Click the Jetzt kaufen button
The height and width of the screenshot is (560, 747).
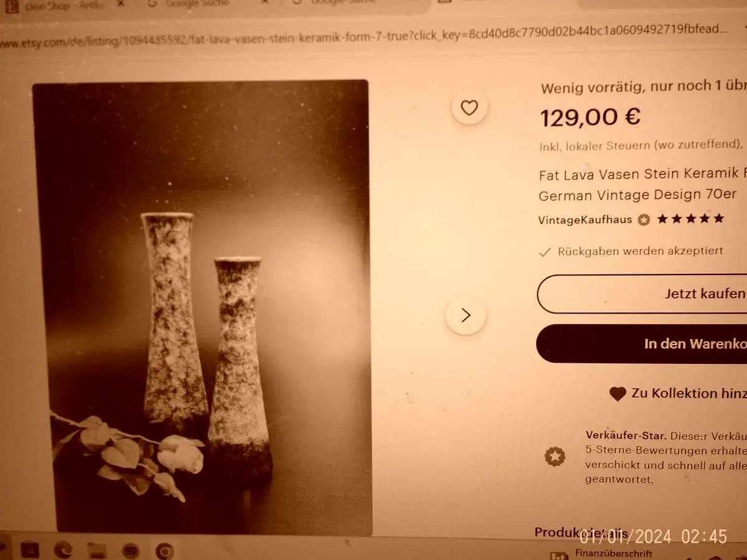coord(642,294)
